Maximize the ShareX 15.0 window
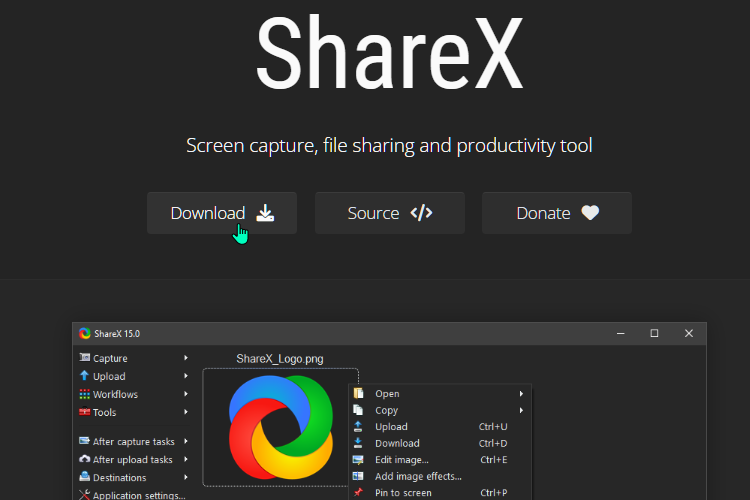 coord(654,333)
